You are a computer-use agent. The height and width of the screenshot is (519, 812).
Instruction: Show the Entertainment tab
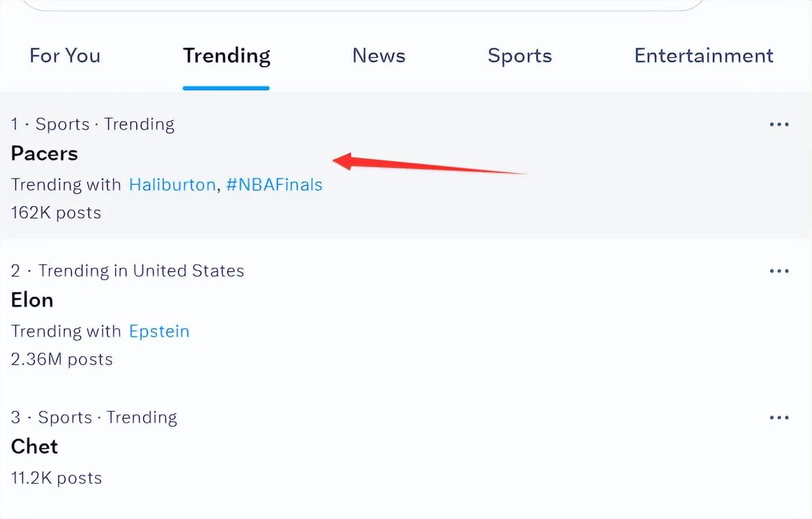[703, 56]
